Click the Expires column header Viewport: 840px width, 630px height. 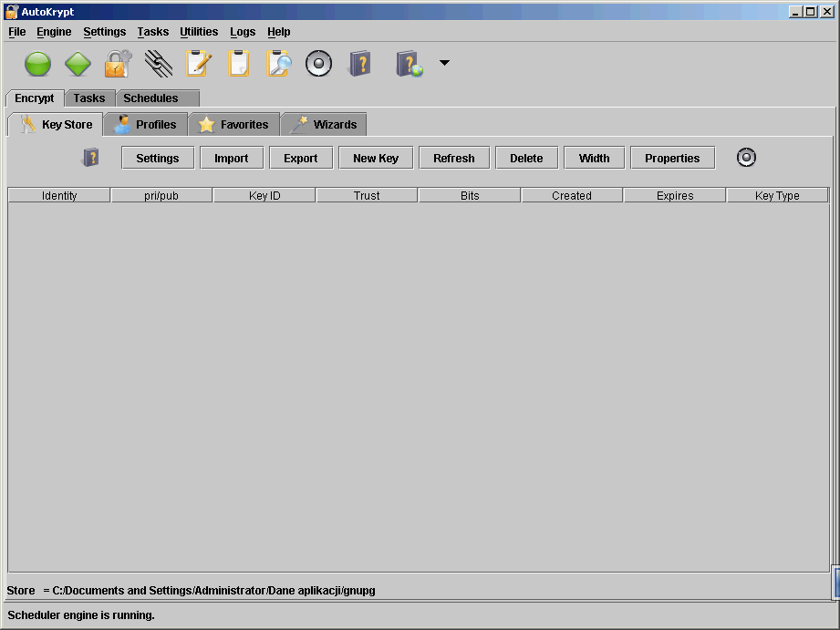[x=675, y=195]
